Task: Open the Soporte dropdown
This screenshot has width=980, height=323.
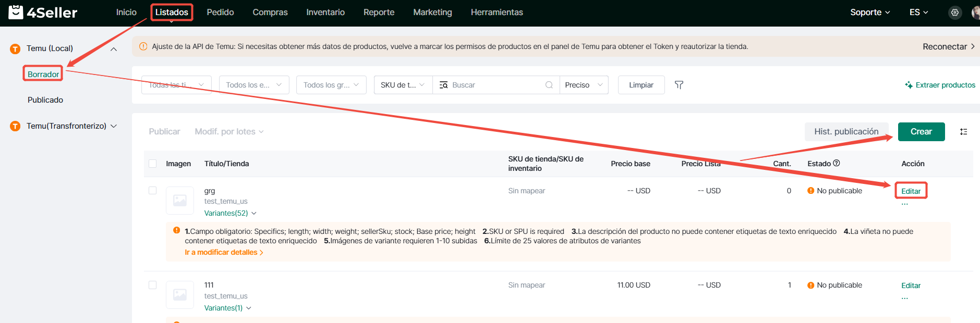Action: pyautogui.click(x=870, y=13)
